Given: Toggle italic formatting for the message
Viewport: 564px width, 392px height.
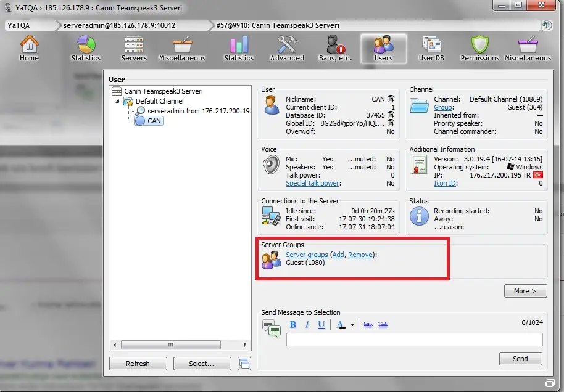Looking at the screenshot, I should click(307, 325).
